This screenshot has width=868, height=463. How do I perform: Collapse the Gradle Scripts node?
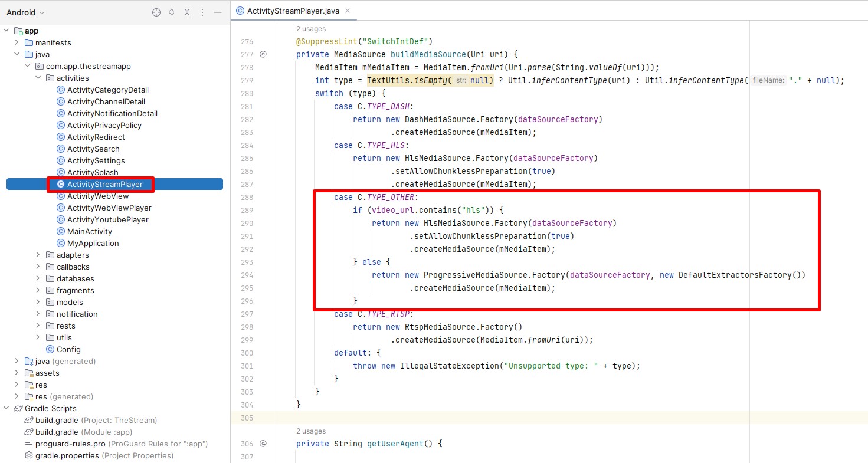[x=6, y=408]
